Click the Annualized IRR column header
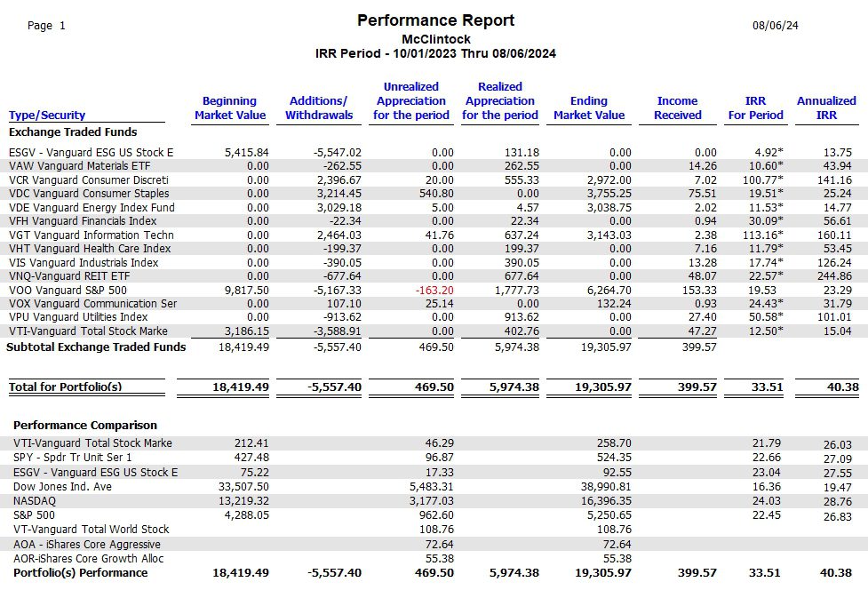Viewport: 868px width, 590px height. point(826,108)
